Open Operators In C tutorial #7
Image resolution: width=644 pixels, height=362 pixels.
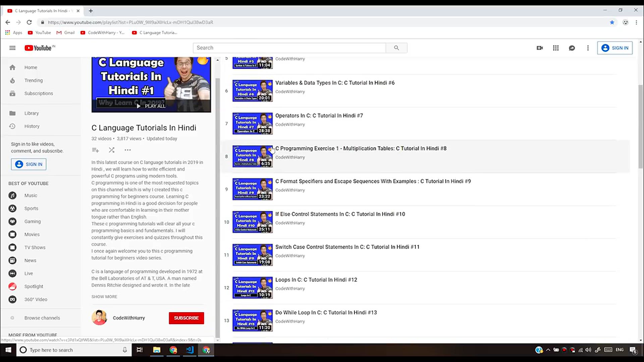click(319, 116)
